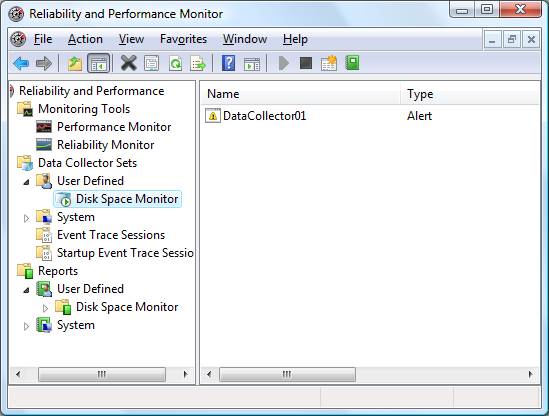Click list pane horizontal scrollbar thumb

287,374
